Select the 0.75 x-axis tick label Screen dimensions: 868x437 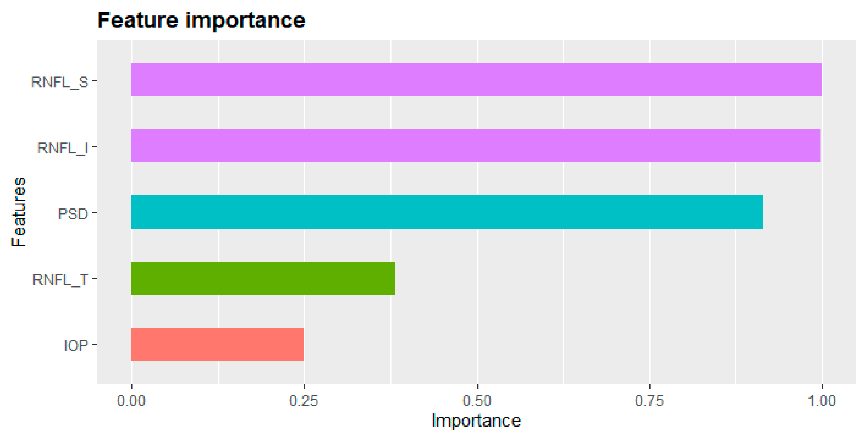(x=649, y=401)
